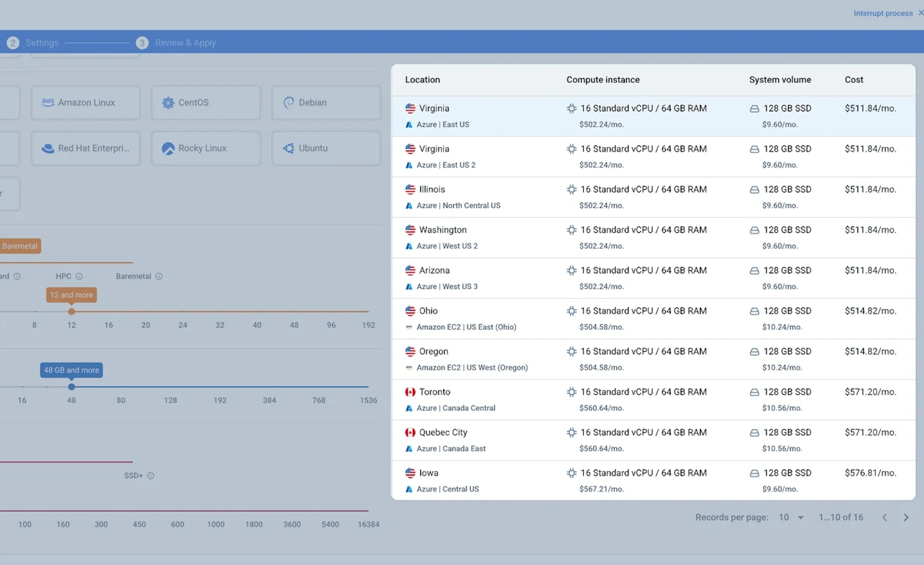Click the Canada flag beside Toronto
The height and width of the screenshot is (565, 924).
pyautogui.click(x=410, y=392)
